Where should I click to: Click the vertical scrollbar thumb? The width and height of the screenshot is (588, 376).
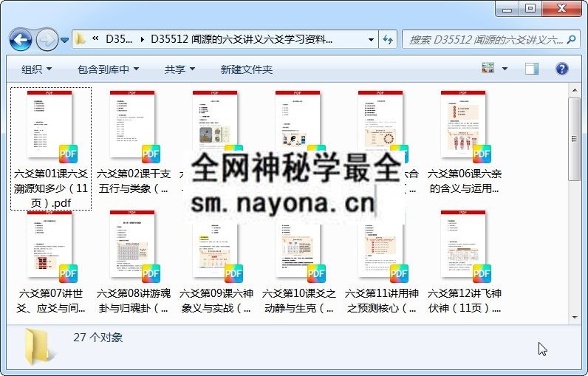pos(575,140)
